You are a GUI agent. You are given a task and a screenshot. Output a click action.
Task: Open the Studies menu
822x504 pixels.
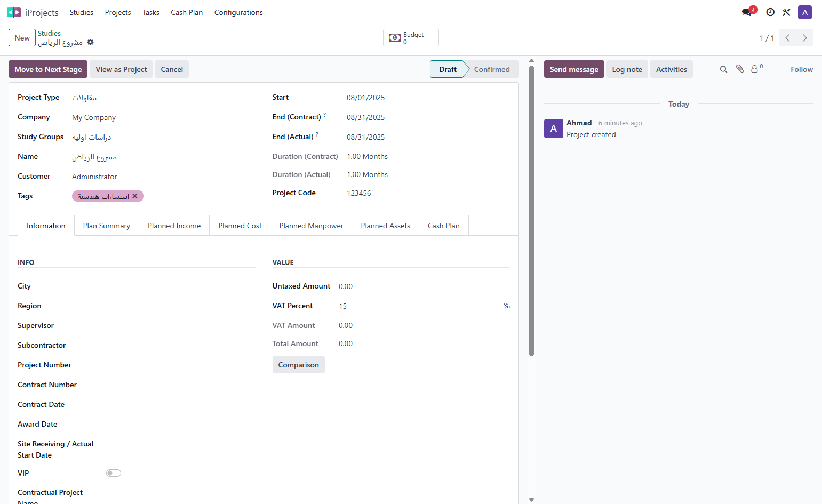click(x=82, y=12)
